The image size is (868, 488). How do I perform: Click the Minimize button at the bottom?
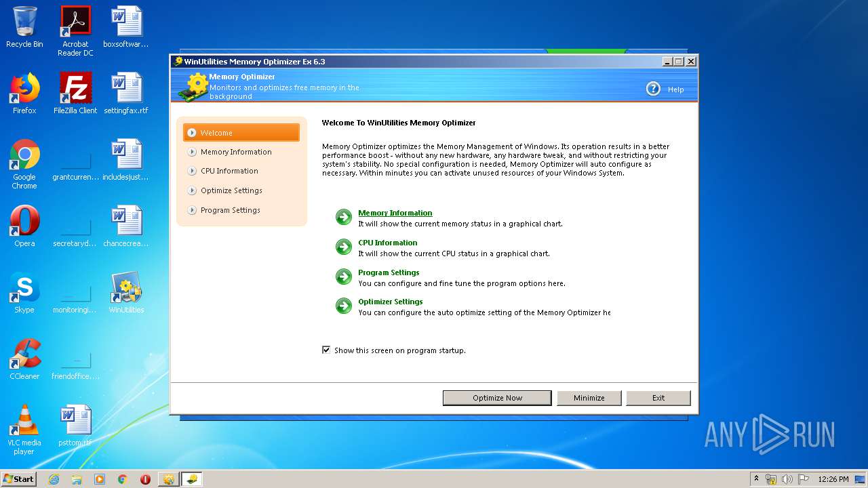(x=589, y=398)
